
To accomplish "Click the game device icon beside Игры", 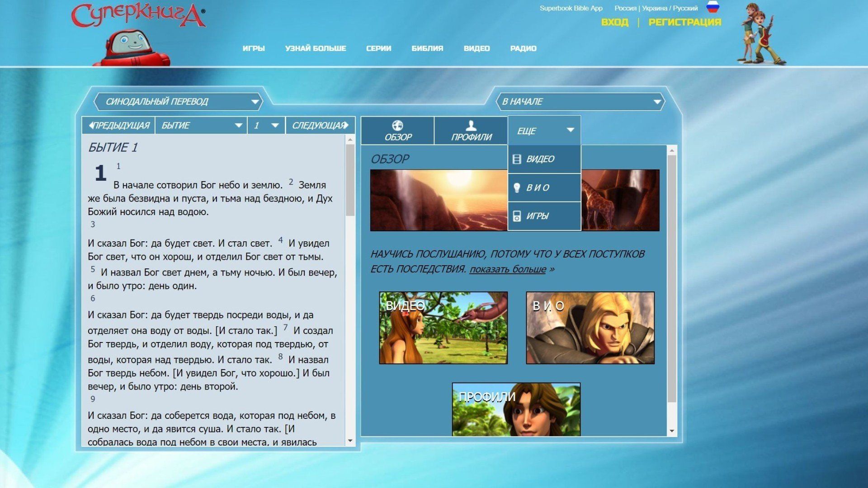I will (517, 216).
